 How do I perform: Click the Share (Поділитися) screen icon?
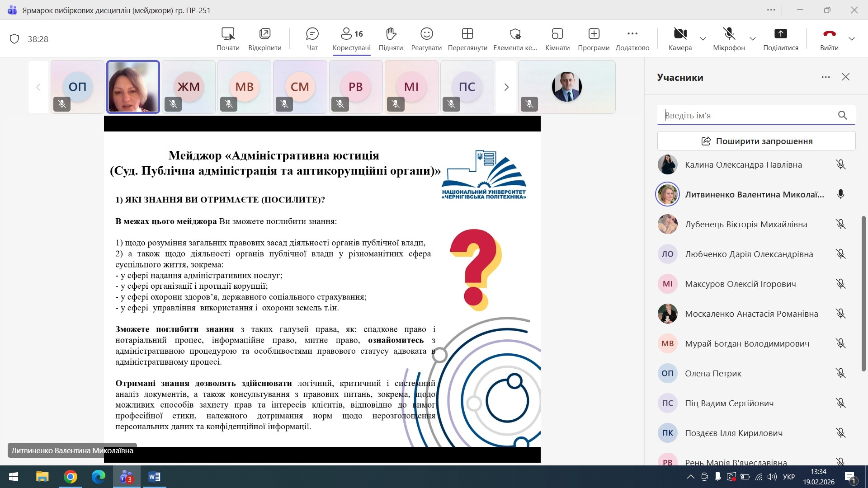point(780,34)
